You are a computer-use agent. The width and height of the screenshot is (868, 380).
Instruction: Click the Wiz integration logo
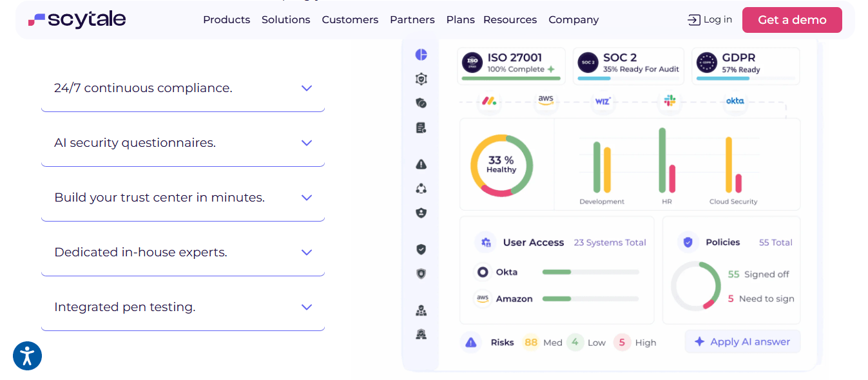pos(603,101)
